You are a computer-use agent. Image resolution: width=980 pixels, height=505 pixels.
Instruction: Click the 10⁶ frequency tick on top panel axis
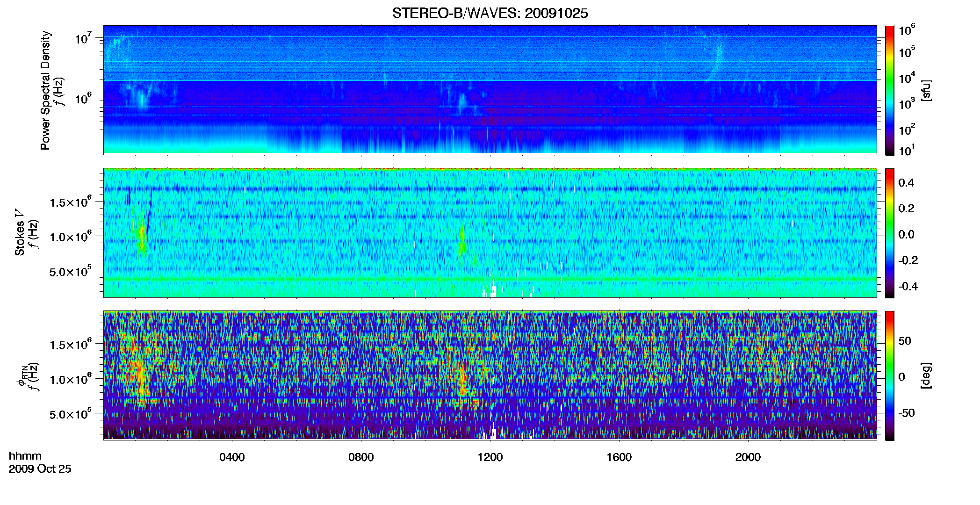click(x=83, y=99)
